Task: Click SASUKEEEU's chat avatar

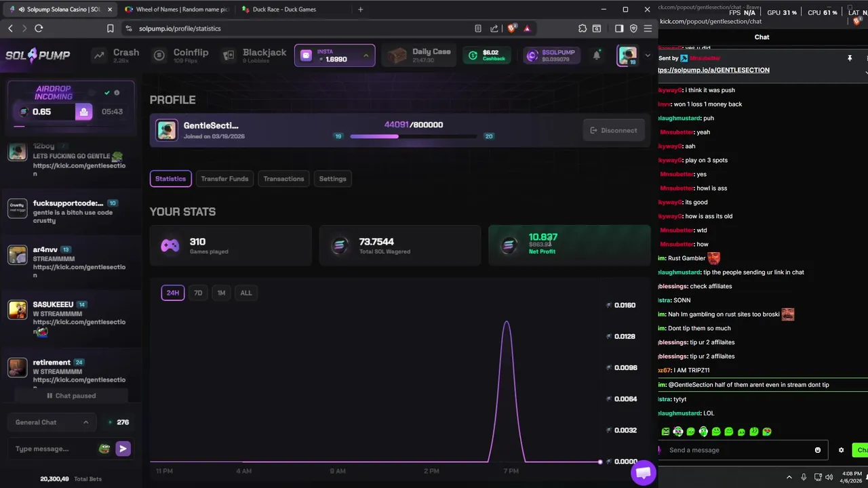Action: click(x=18, y=310)
